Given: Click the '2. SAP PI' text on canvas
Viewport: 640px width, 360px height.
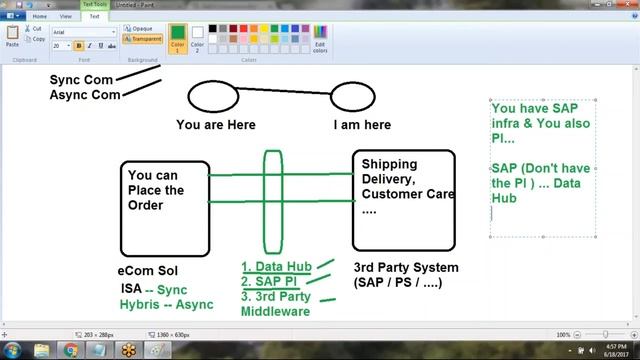Looking at the screenshot, I should (x=269, y=281).
